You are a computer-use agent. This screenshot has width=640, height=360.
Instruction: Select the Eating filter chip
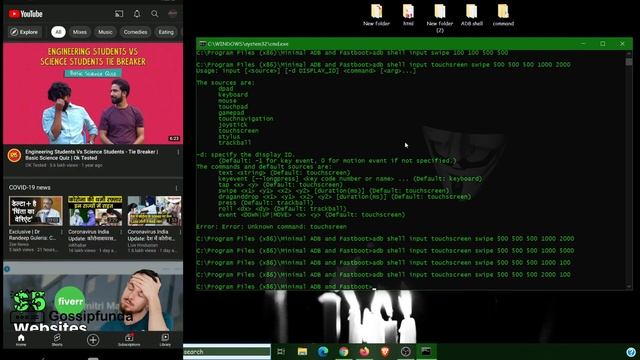click(x=166, y=32)
